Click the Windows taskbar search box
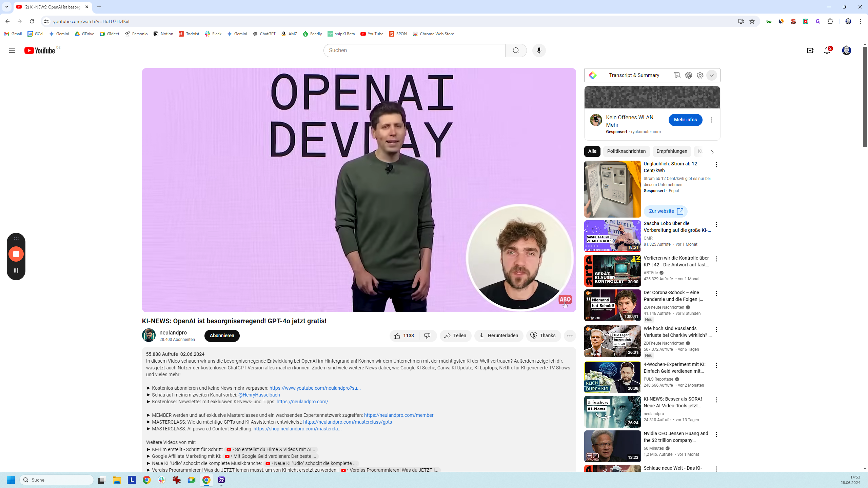 coord(57,480)
